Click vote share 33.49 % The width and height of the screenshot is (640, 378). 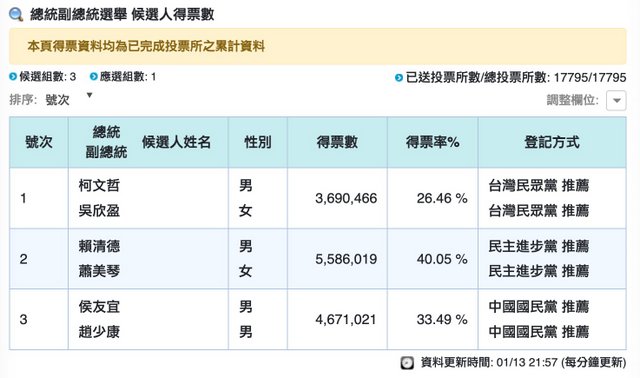pyautogui.click(x=442, y=319)
